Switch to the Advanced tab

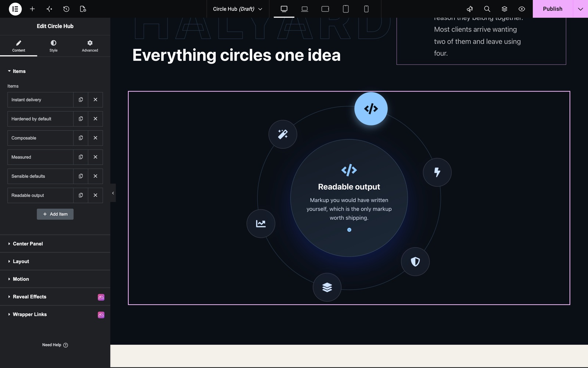tap(90, 46)
